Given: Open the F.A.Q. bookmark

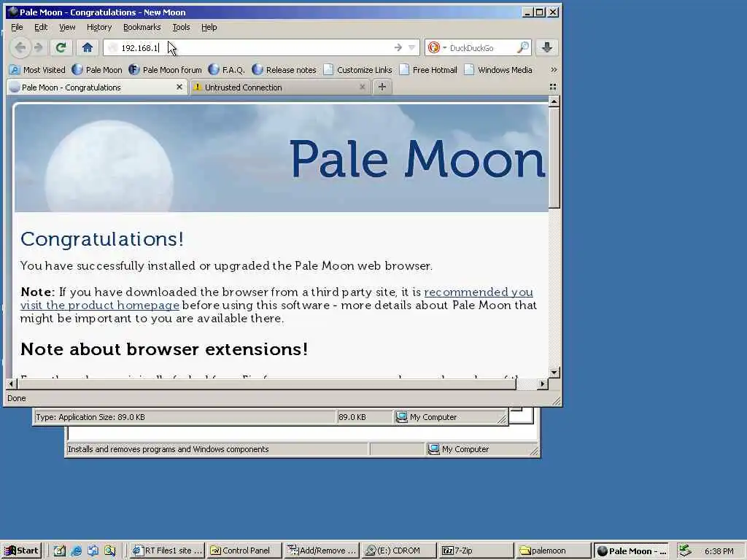Looking at the screenshot, I should (x=227, y=69).
